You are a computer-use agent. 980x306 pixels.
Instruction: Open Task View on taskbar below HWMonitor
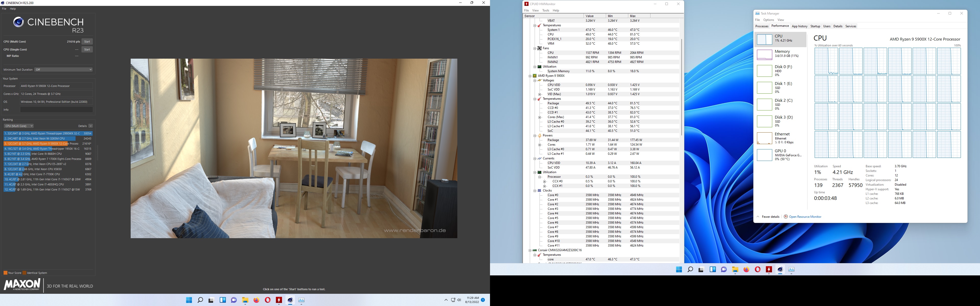[x=701, y=270]
